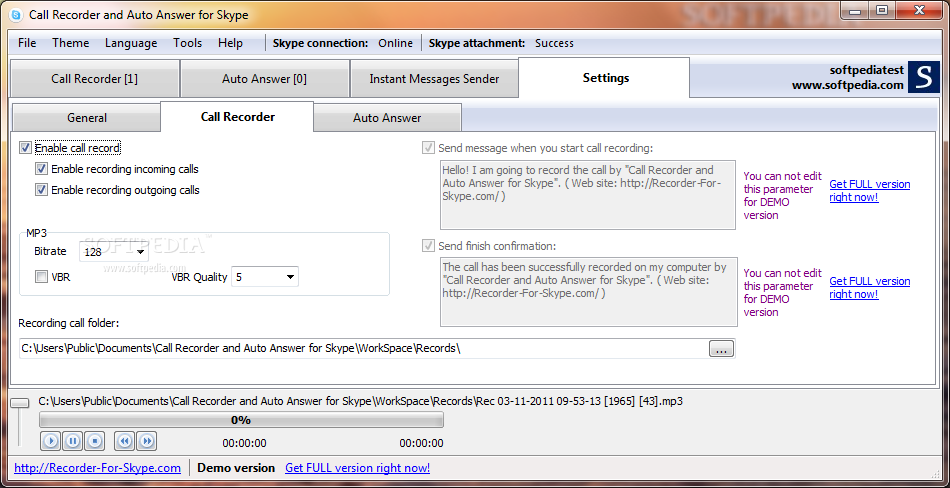Stop the recording playback

coord(95,441)
